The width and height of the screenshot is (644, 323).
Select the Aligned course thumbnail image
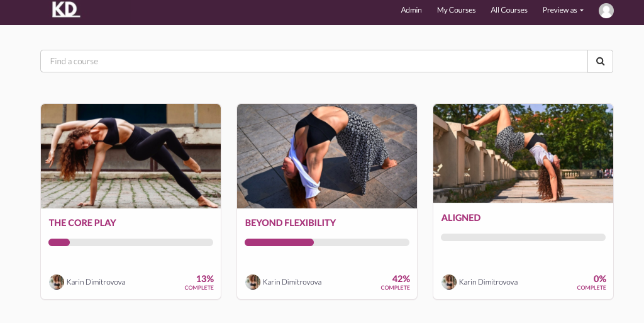coord(523,153)
